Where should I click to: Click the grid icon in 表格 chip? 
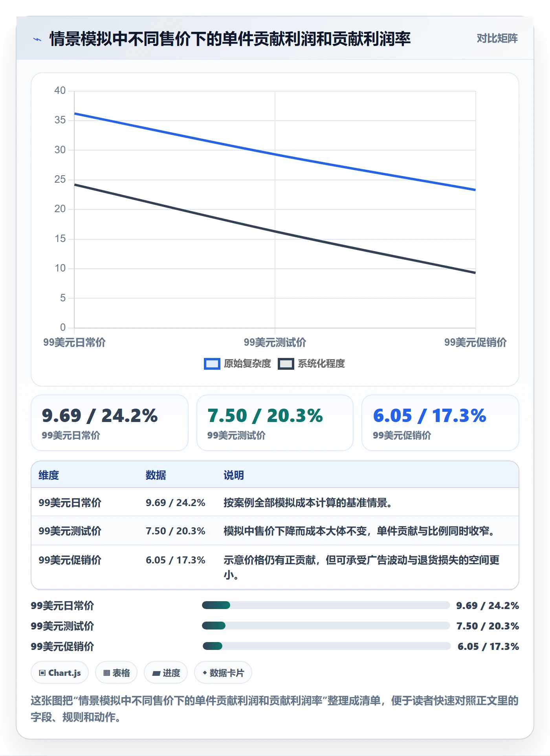click(x=106, y=673)
